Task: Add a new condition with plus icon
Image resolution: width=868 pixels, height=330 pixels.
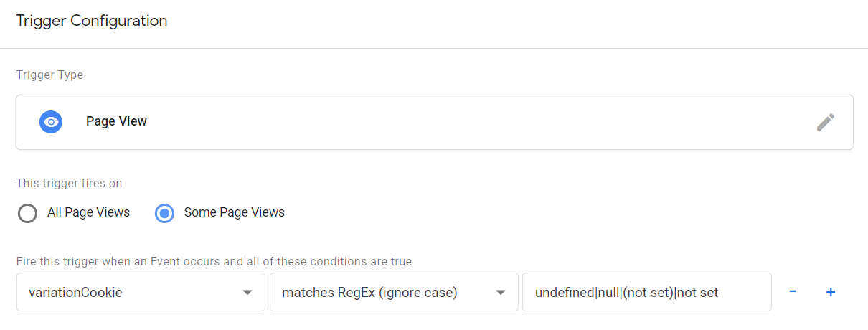Action: pos(831,292)
